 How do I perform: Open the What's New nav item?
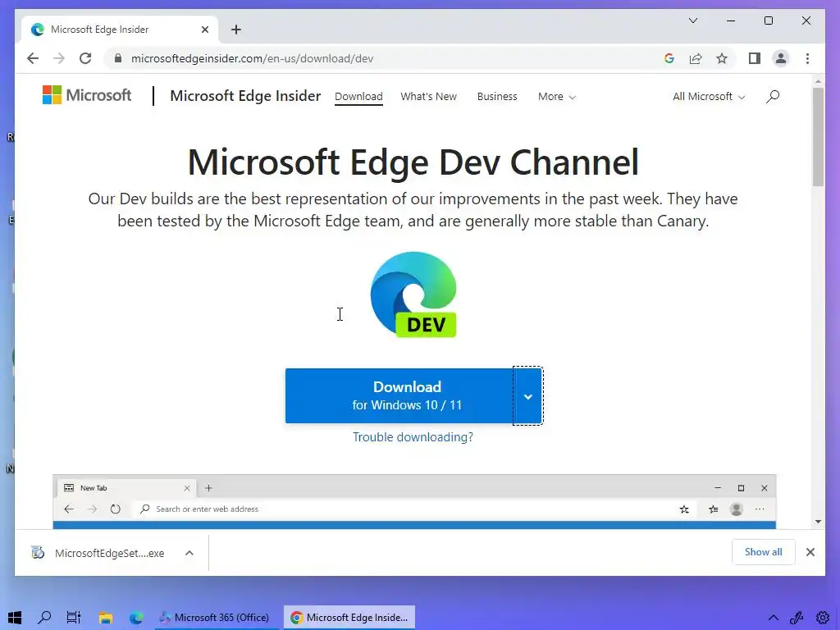tap(428, 97)
